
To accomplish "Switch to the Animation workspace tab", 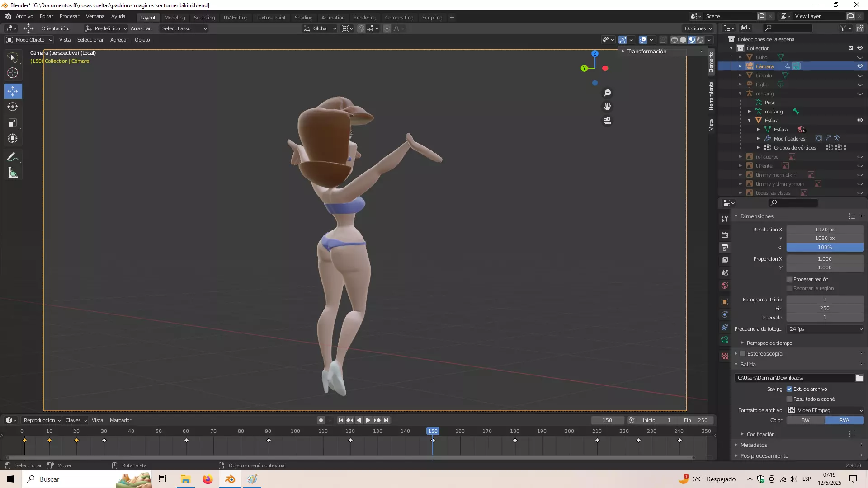I will click(333, 18).
